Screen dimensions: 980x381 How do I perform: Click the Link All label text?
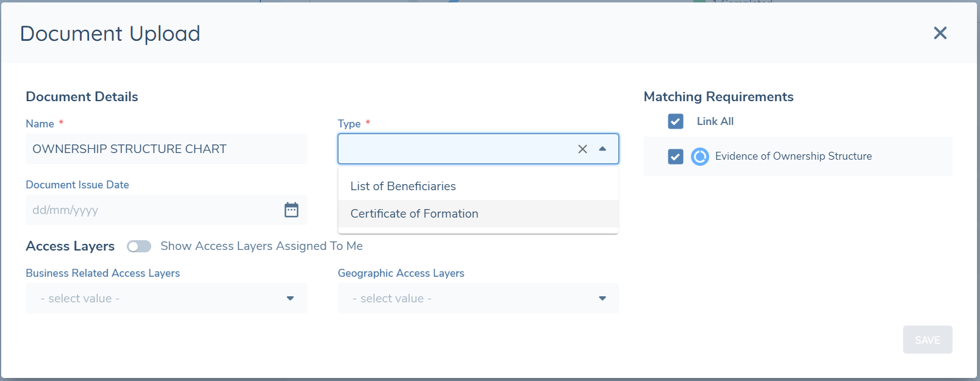point(715,121)
